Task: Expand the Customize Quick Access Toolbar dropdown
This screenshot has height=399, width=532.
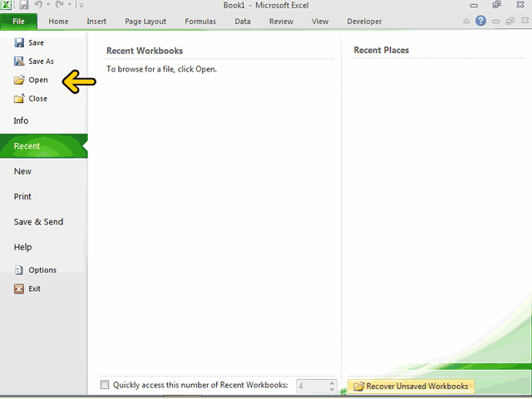Action: click(x=81, y=5)
